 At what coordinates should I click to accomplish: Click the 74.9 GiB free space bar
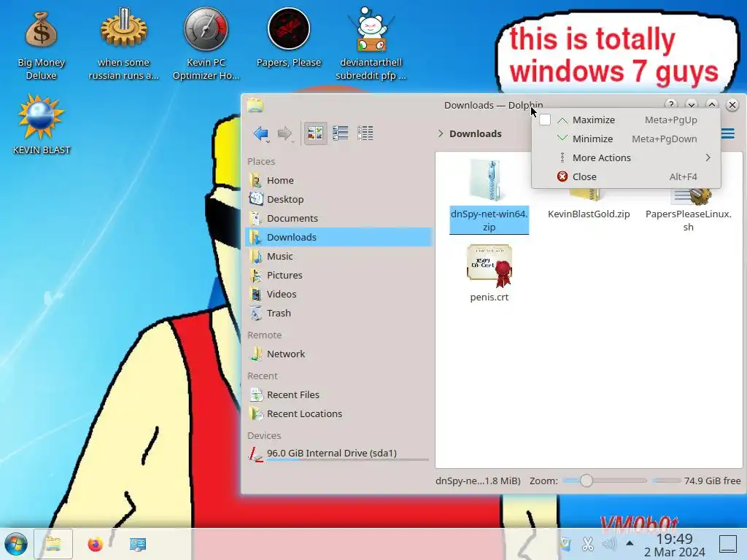pyautogui.click(x=667, y=481)
